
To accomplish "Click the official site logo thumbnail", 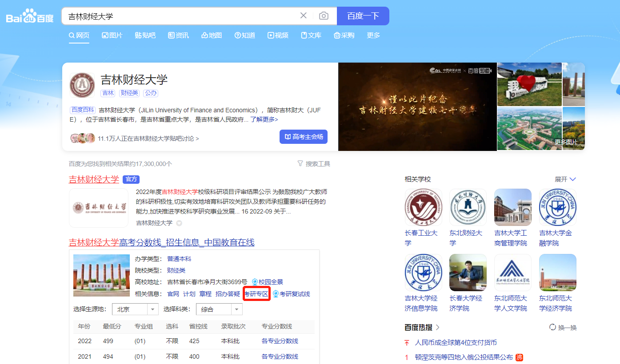I will click(99, 208).
